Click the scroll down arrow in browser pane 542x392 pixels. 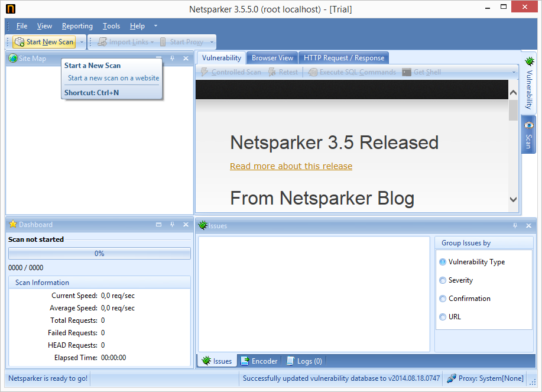(513, 199)
